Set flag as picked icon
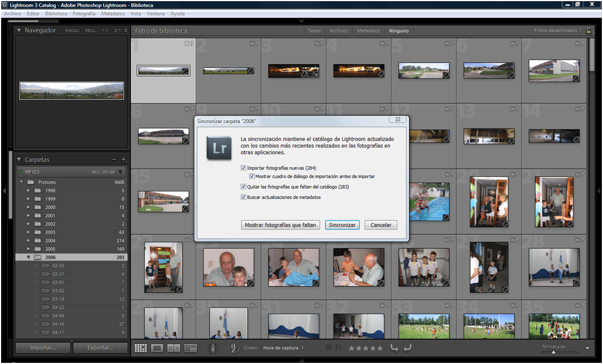 pyautogui.click(x=328, y=348)
